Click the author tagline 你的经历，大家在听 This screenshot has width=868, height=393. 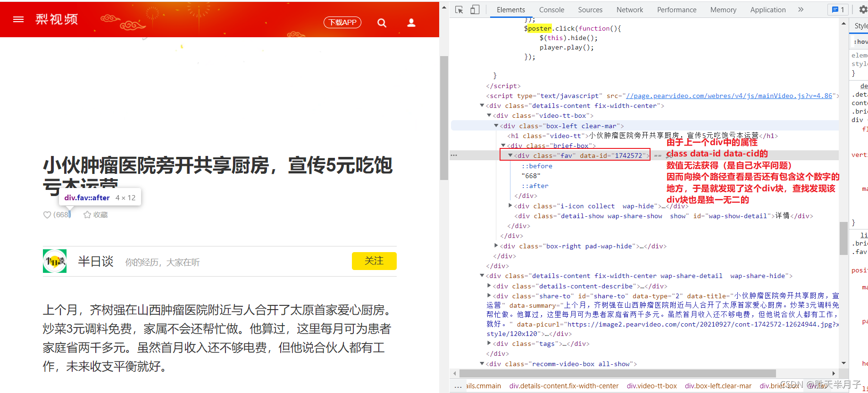[162, 262]
